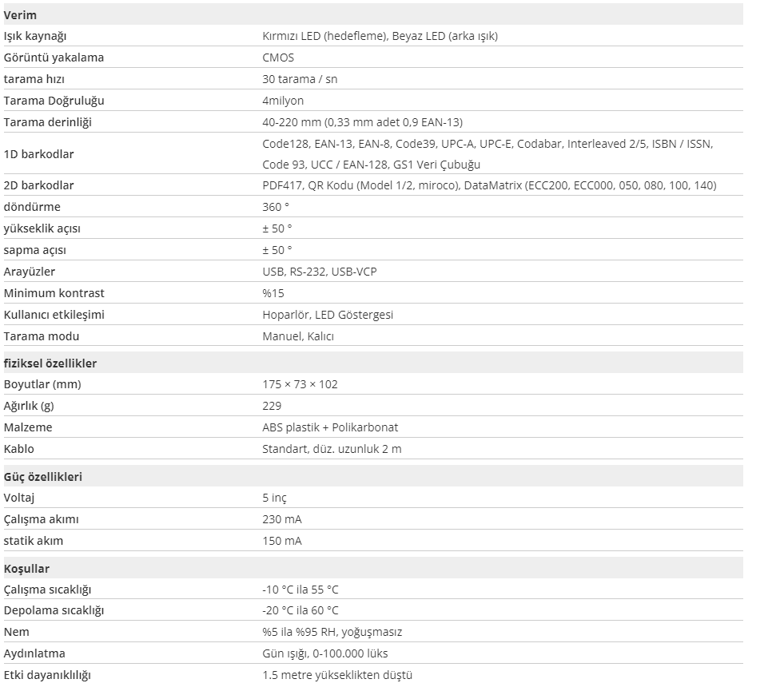Image resolution: width=784 pixels, height=683 pixels.
Task: Click the Verim section header
Action: point(21,14)
